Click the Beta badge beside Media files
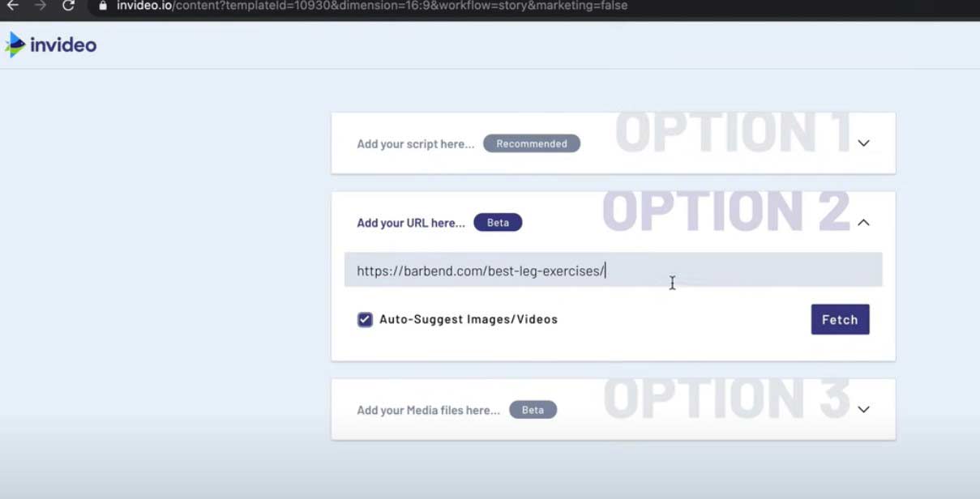The image size is (980, 499). coord(533,410)
